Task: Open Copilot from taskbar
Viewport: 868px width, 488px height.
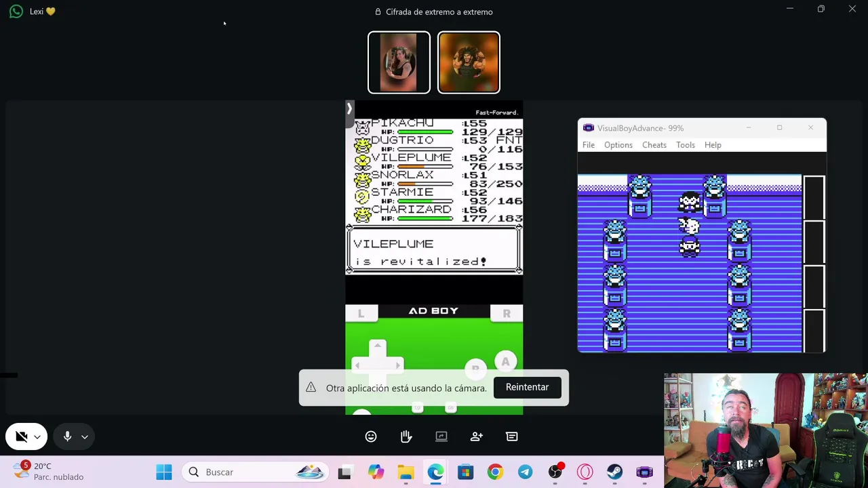Action: (x=376, y=472)
